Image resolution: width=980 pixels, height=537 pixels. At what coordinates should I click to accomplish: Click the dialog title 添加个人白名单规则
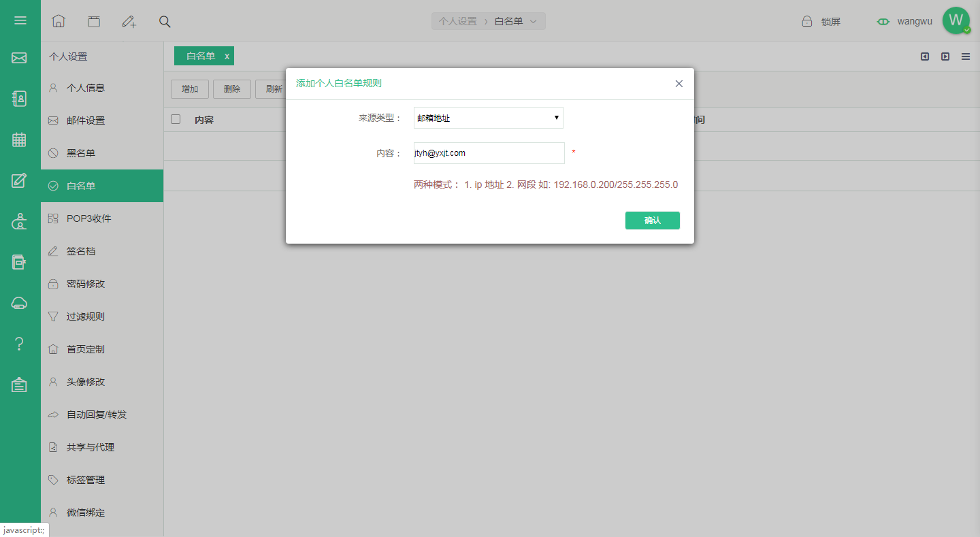[x=338, y=83]
